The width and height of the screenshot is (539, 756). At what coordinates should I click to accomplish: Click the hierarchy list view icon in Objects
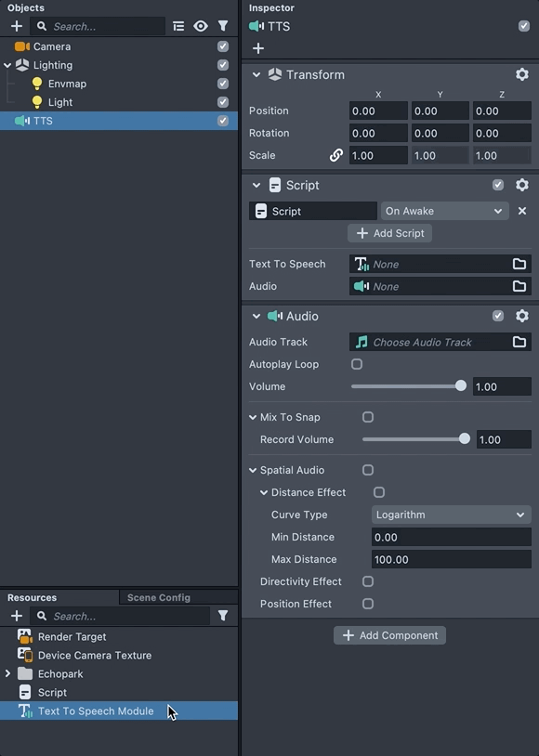click(178, 26)
